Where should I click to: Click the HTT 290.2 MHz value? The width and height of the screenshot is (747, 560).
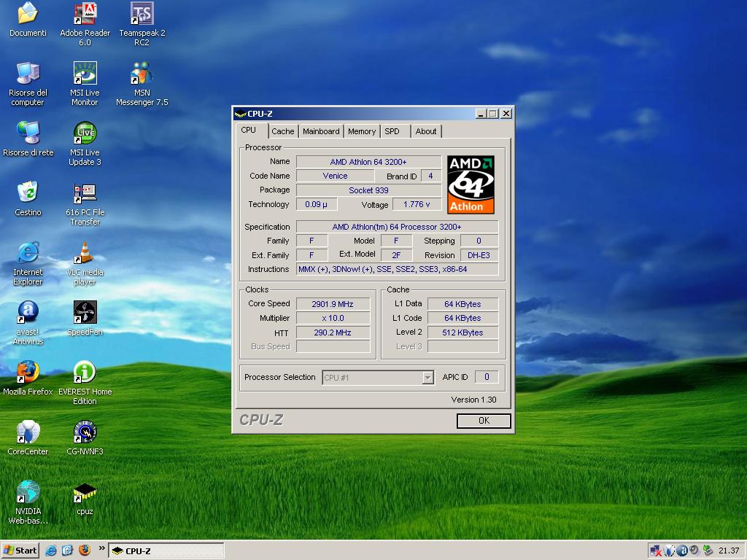point(333,332)
